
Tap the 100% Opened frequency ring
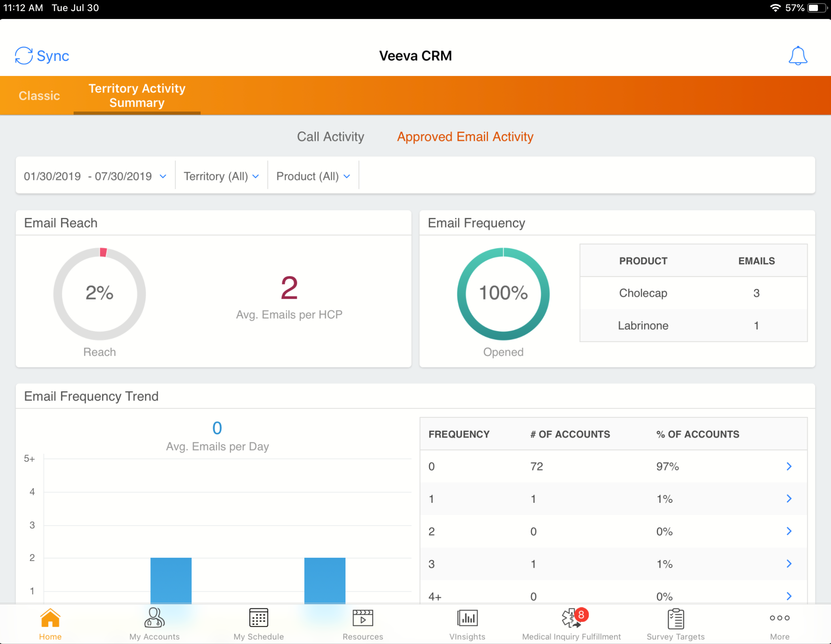(503, 294)
